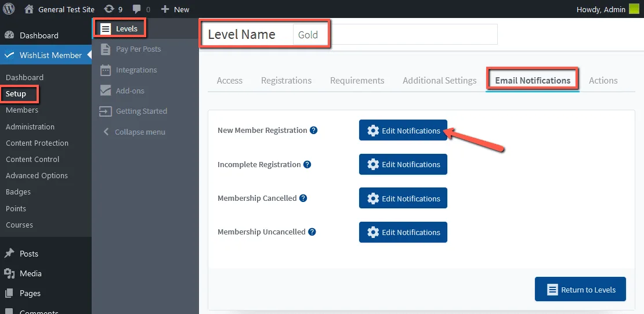Switch to the Requirements tab

click(x=357, y=81)
